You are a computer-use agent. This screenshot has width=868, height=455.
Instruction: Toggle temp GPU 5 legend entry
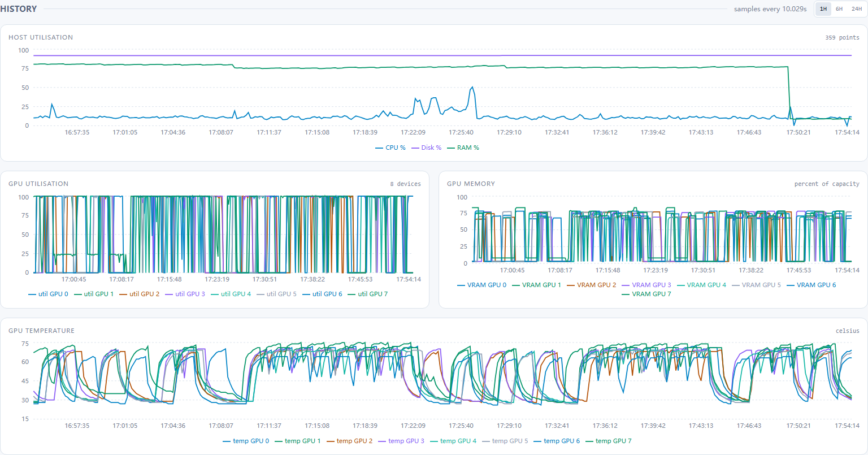pos(505,441)
